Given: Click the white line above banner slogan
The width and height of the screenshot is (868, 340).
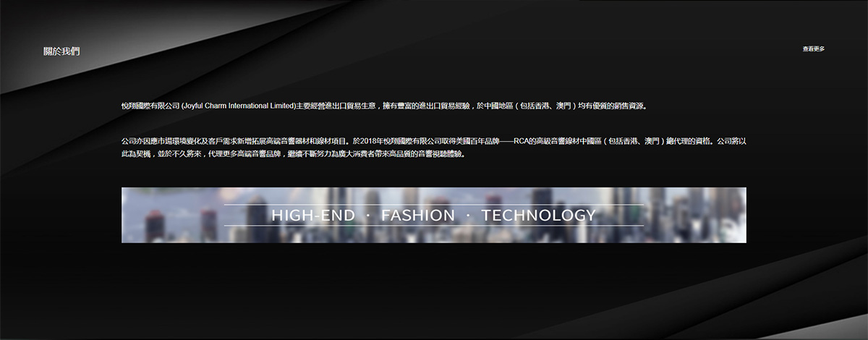Looking at the screenshot, I should point(434,205).
